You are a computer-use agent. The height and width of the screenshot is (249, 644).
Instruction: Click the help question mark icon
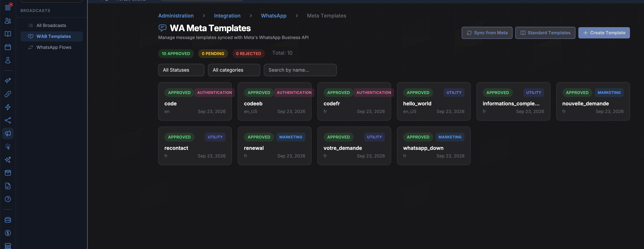click(8, 199)
